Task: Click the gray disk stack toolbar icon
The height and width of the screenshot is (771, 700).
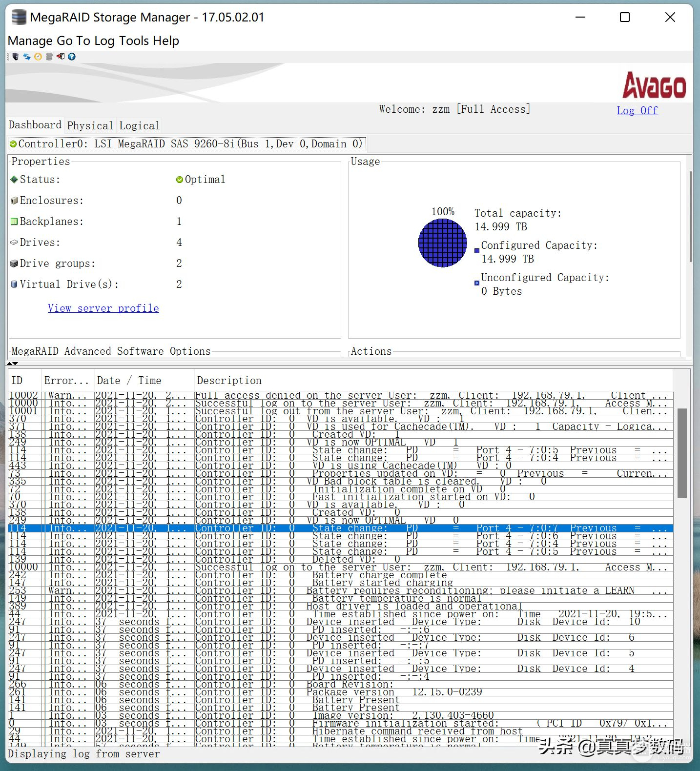Action: click(x=49, y=57)
